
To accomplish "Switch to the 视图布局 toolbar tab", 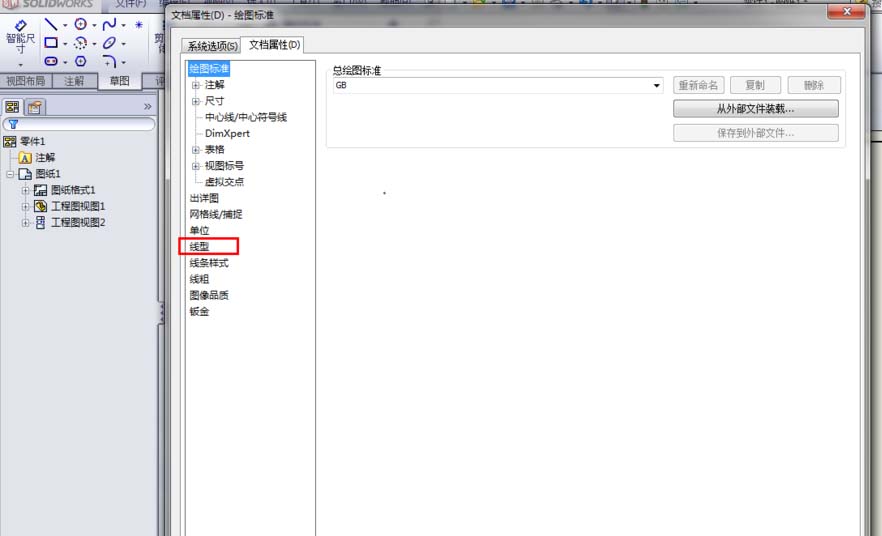I will (25, 81).
